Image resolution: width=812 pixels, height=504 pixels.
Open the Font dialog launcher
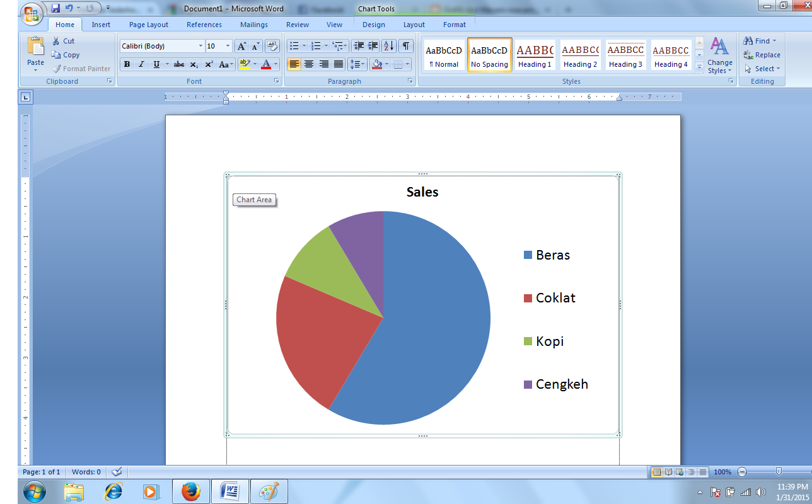point(276,81)
